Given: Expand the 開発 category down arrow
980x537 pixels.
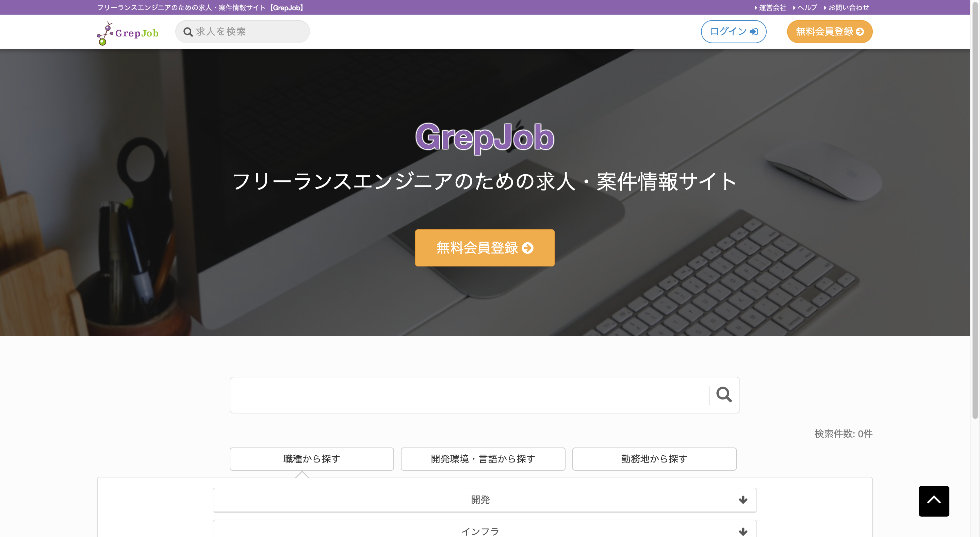Looking at the screenshot, I should [742, 500].
